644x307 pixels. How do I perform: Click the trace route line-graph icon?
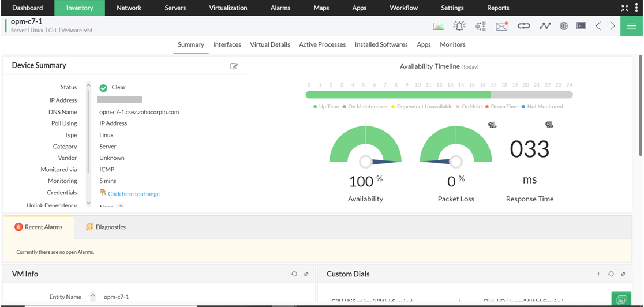(545, 26)
